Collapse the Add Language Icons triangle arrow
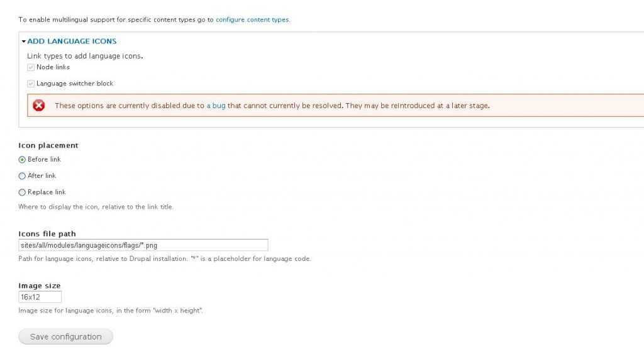 24,41
